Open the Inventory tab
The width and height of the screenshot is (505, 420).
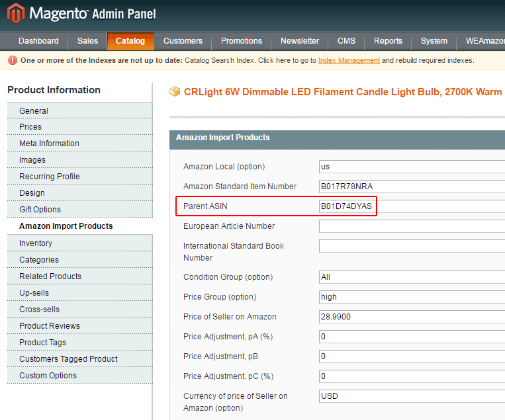tap(80, 243)
